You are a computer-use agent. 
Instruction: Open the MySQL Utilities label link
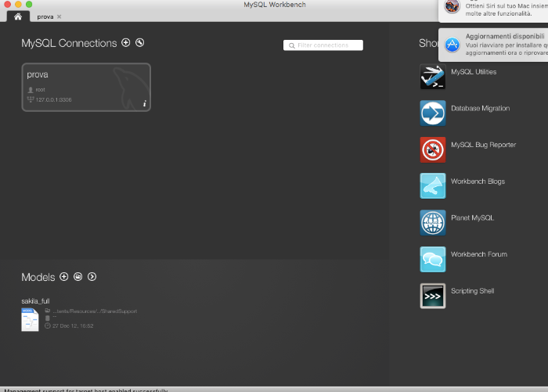point(474,72)
